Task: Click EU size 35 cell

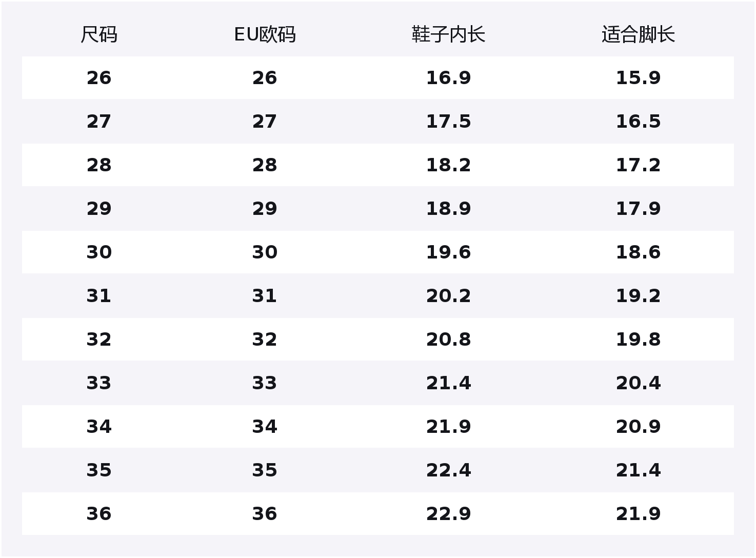Action: click(265, 470)
